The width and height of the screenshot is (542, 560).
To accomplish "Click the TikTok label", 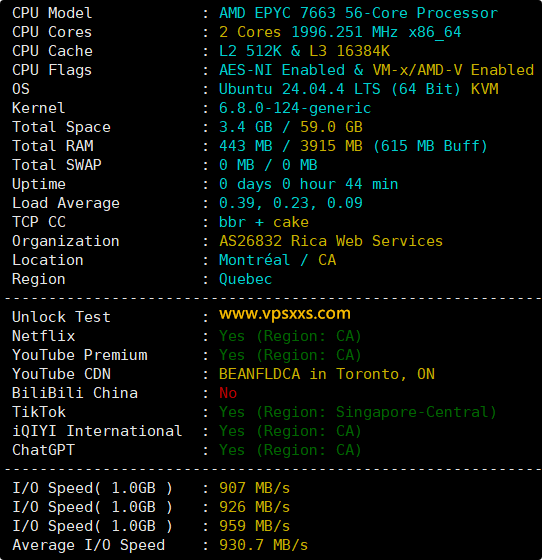I will pyautogui.click(x=39, y=412).
